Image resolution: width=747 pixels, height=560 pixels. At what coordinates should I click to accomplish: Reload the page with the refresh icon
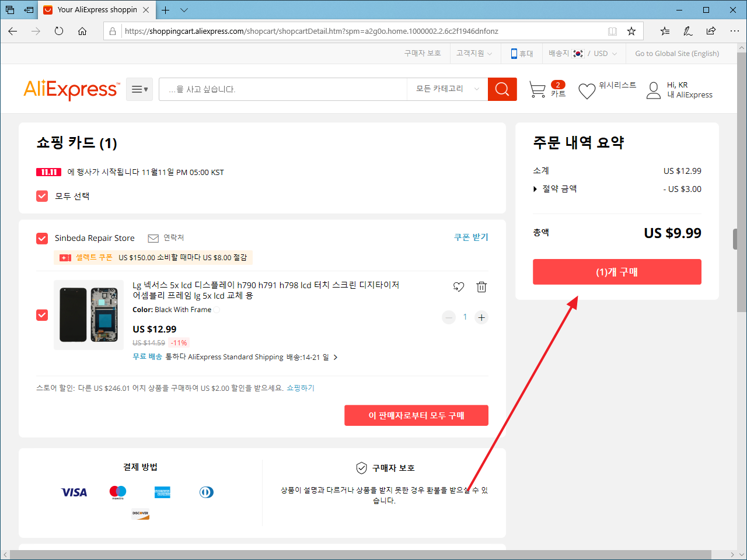click(x=59, y=31)
